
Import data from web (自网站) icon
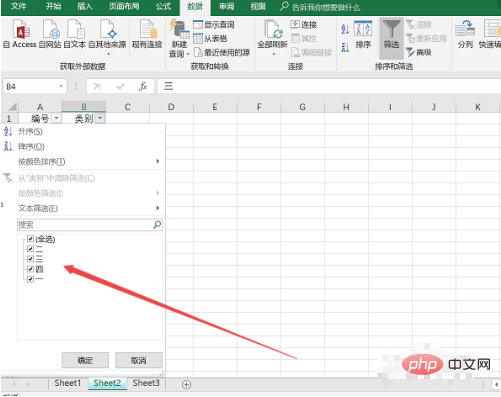[51, 29]
